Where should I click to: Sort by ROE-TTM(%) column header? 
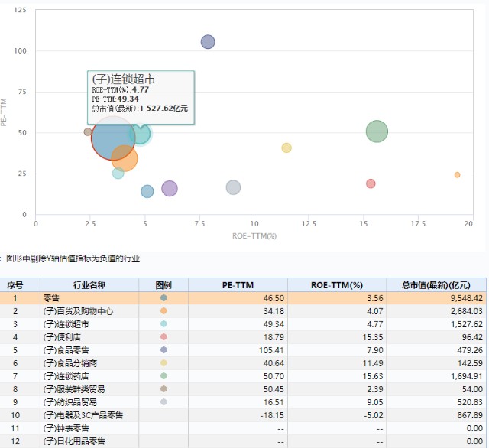click(x=337, y=285)
